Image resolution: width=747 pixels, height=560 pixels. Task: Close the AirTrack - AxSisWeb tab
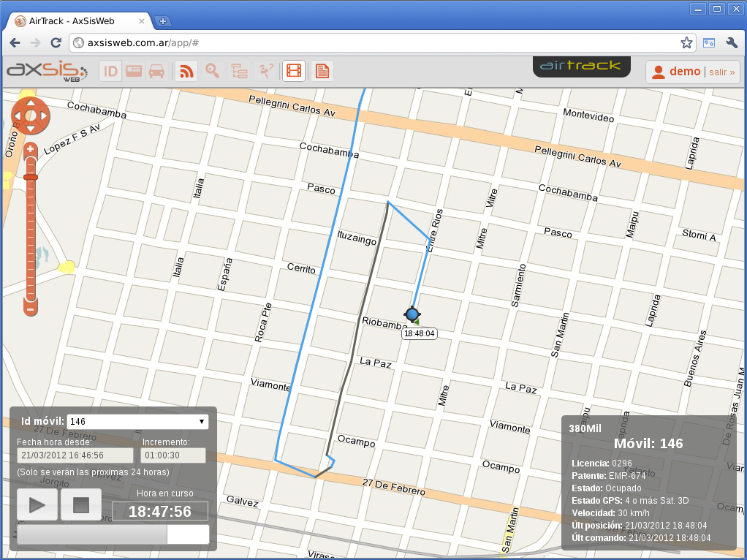(142, 21)
